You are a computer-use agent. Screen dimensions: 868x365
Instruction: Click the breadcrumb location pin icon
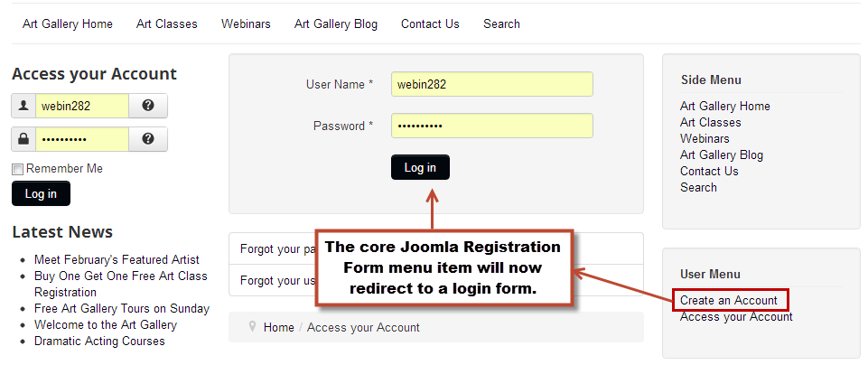point(252,327)
